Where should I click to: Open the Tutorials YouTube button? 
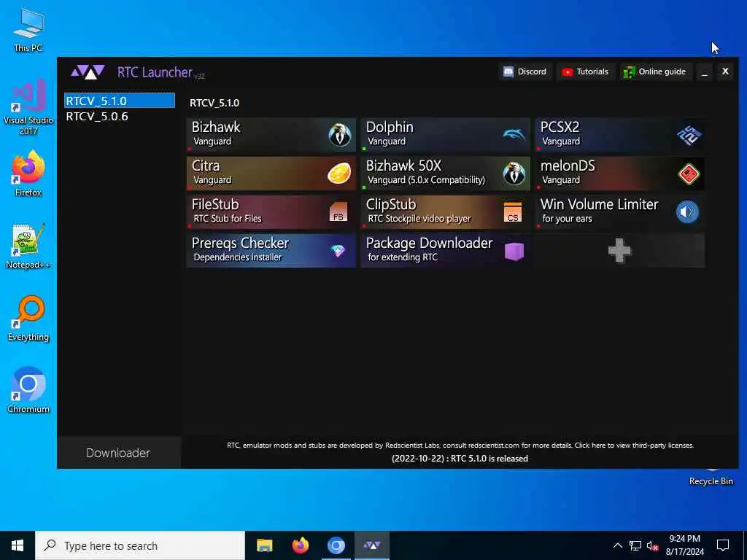click(x=586, y=71)
